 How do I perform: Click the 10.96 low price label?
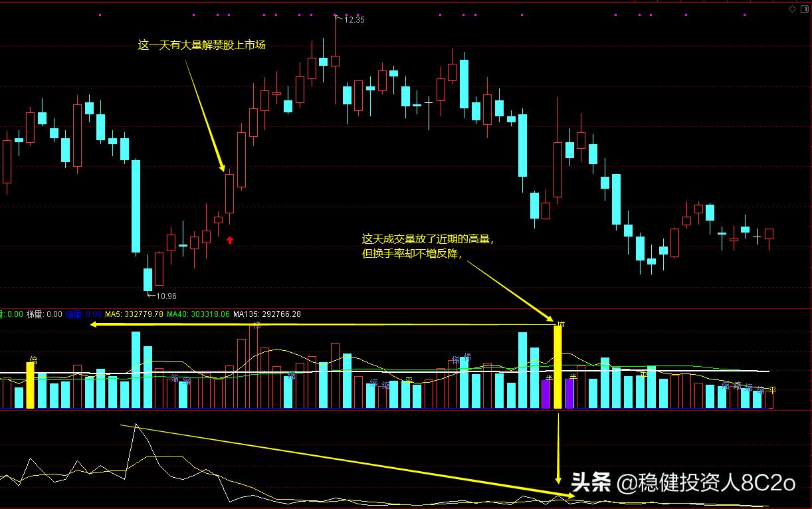pos(166,296)
